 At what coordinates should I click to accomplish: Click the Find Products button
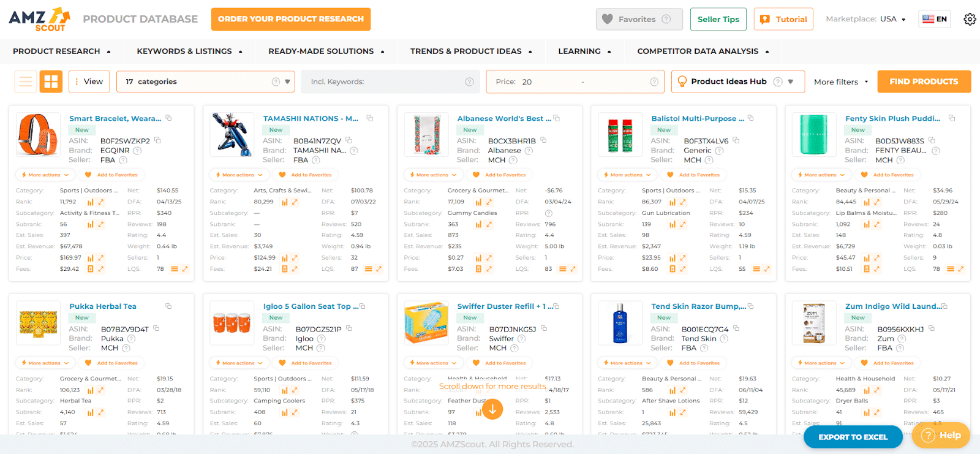(924, 81)
